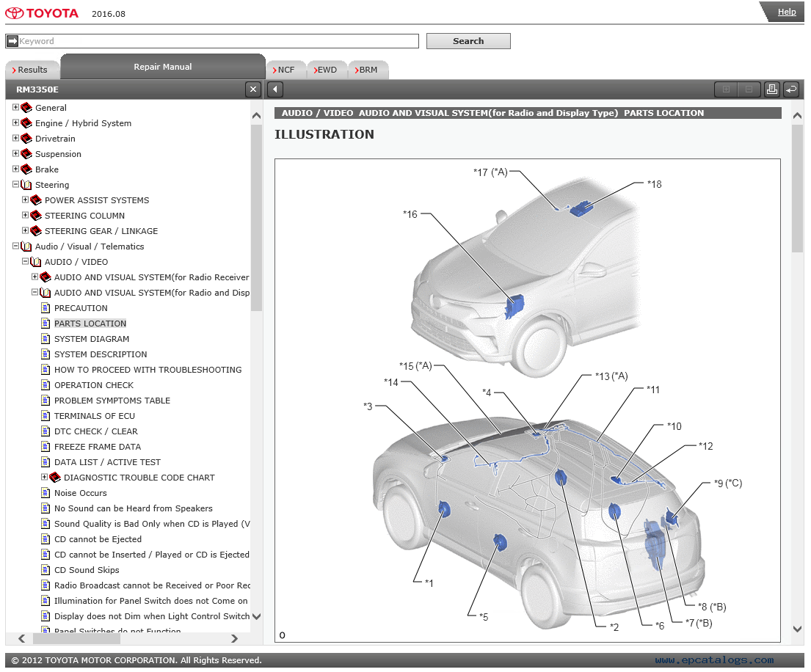
Task: Click the General book icon
Action: tap(26, 108)
